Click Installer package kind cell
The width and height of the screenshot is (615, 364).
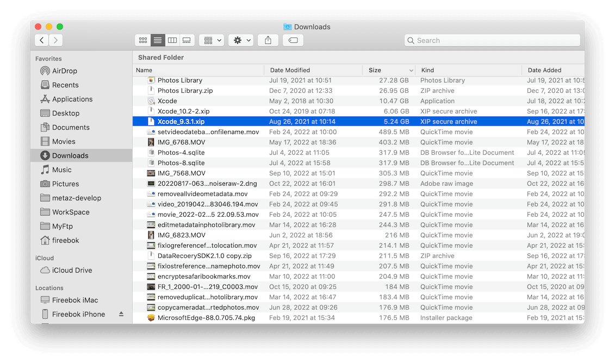point(446,318)
